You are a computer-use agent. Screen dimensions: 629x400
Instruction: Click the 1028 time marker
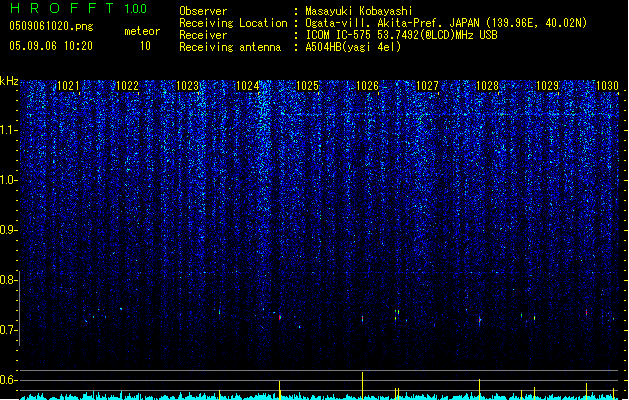tap(487, 85)
